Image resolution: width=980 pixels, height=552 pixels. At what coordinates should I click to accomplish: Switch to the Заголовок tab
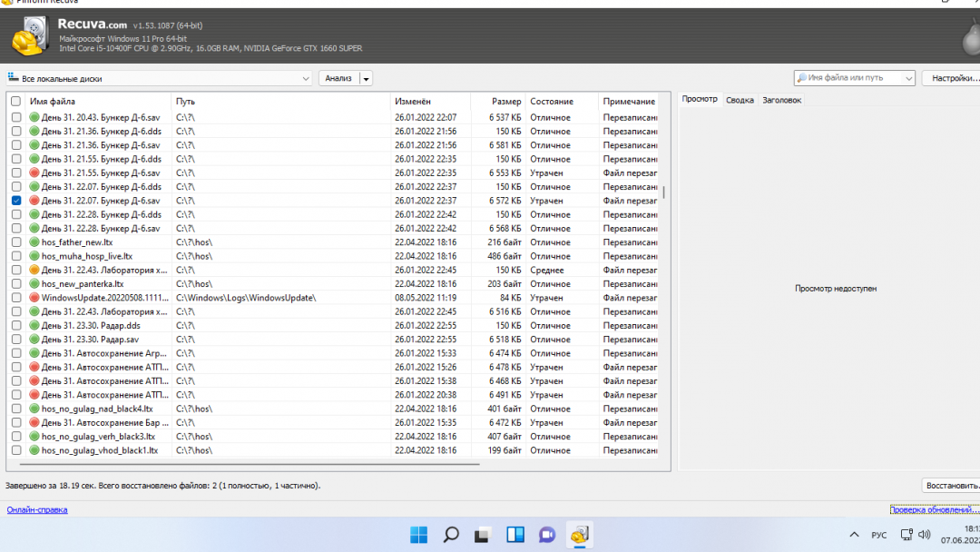781,100
